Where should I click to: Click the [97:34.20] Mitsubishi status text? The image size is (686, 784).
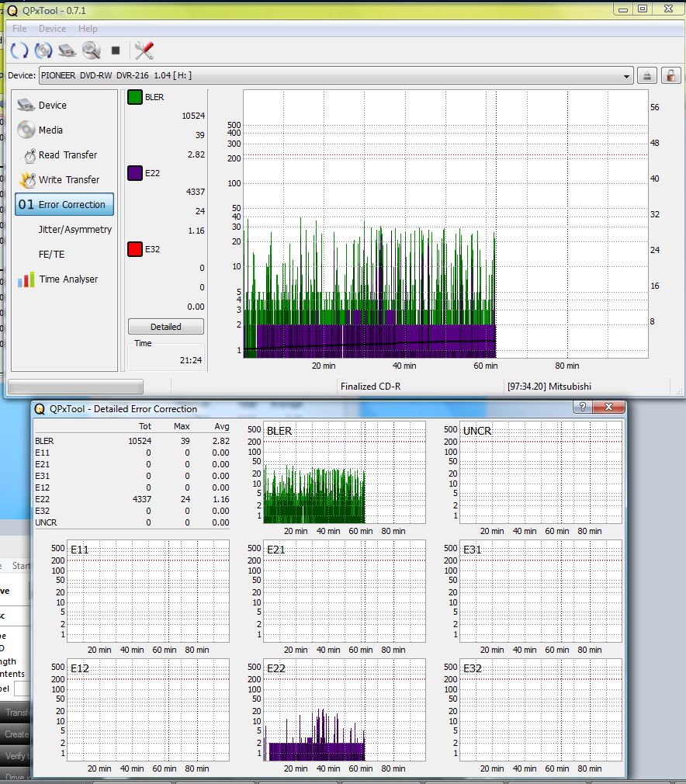pyautogui.click(x=549, y=387)
